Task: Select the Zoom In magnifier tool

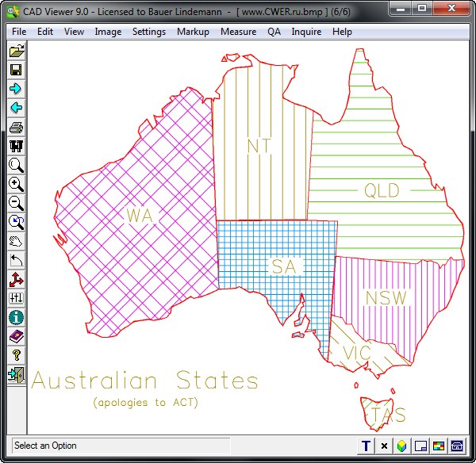Action: [x=16, y=184]
